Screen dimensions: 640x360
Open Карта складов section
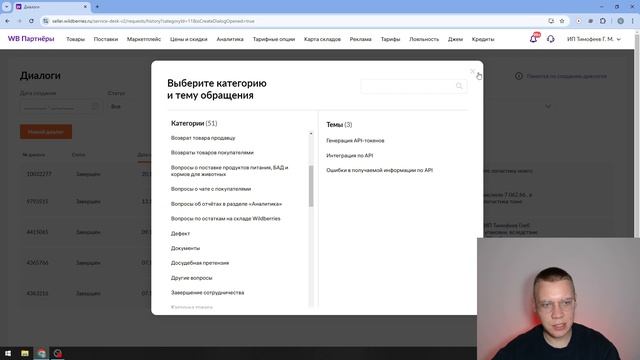click(322, 39)
